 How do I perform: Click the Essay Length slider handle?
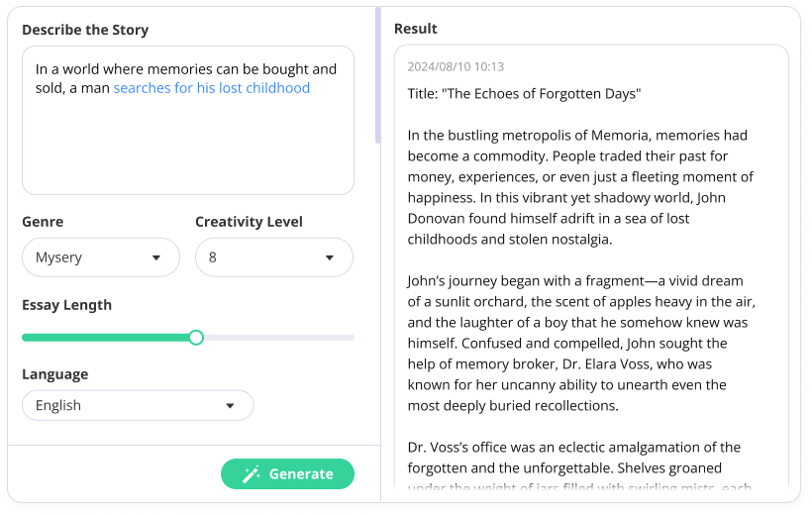[x=196, y=338]
